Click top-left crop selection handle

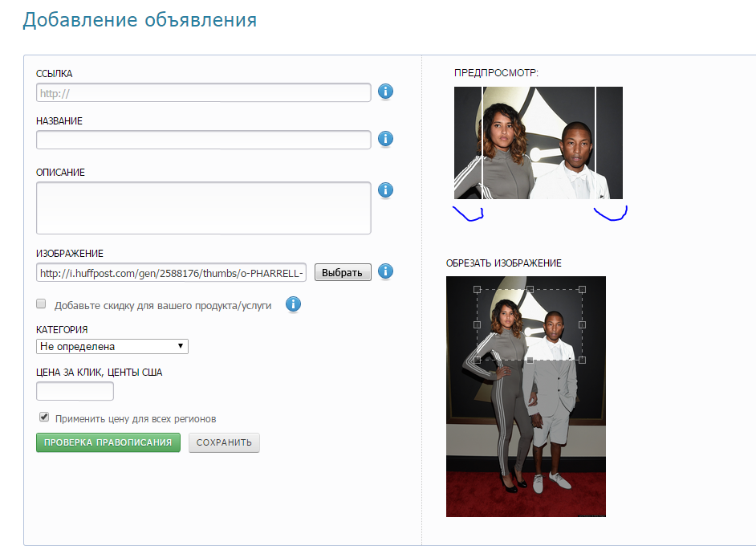(477, 290)
